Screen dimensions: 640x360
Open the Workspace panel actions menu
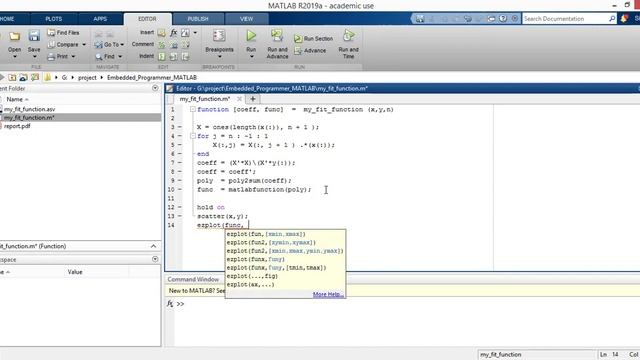[x=155, y=259]
